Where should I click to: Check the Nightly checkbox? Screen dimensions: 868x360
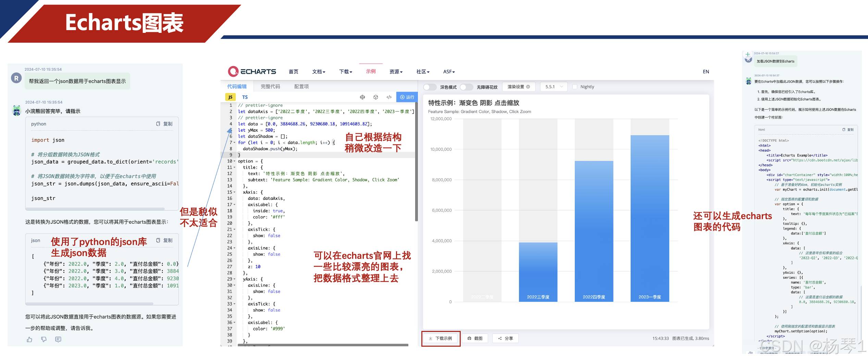click(x=575, y=87)
